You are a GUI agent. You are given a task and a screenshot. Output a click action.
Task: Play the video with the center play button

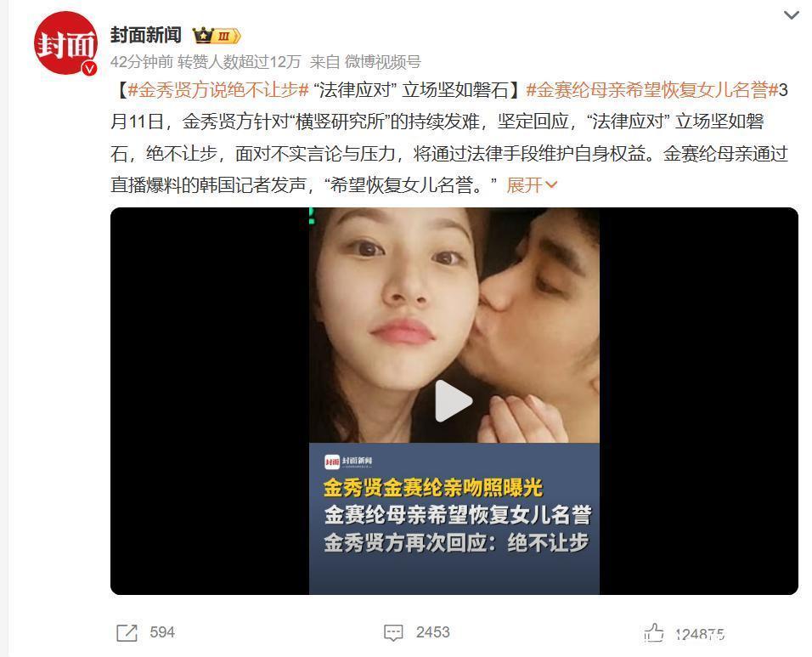coord(453,401)
